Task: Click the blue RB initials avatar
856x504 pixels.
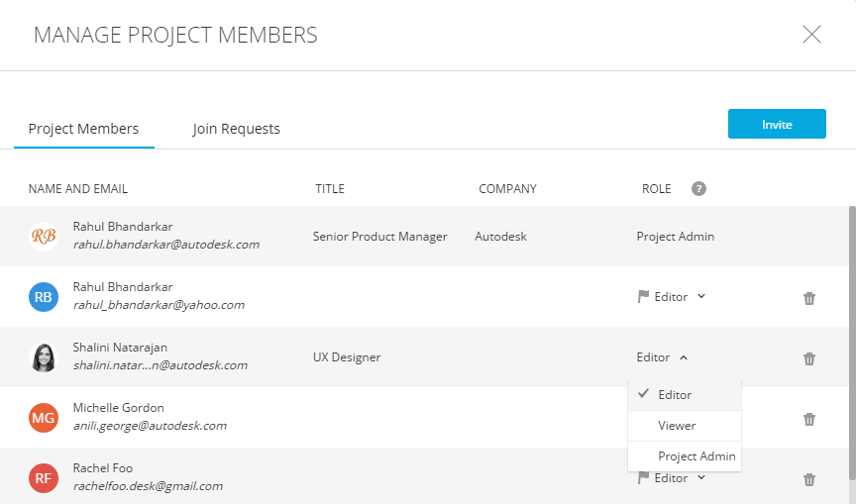Action: pyautogui.click(x=44, y=297)
